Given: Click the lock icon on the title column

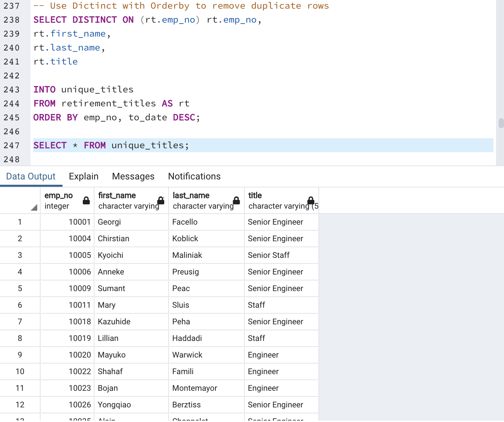Looking at the screenshot, I should (x=311, y=200).
